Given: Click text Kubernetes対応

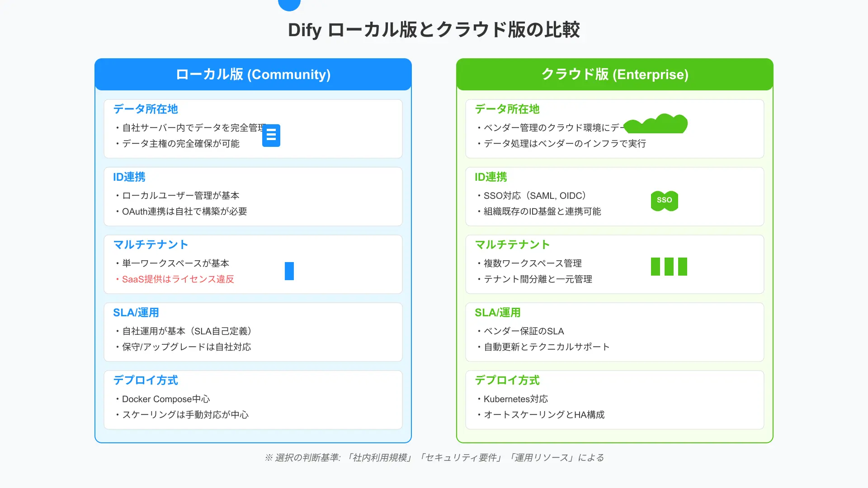Looking at the screenshot, I should [x=512, y=399].
